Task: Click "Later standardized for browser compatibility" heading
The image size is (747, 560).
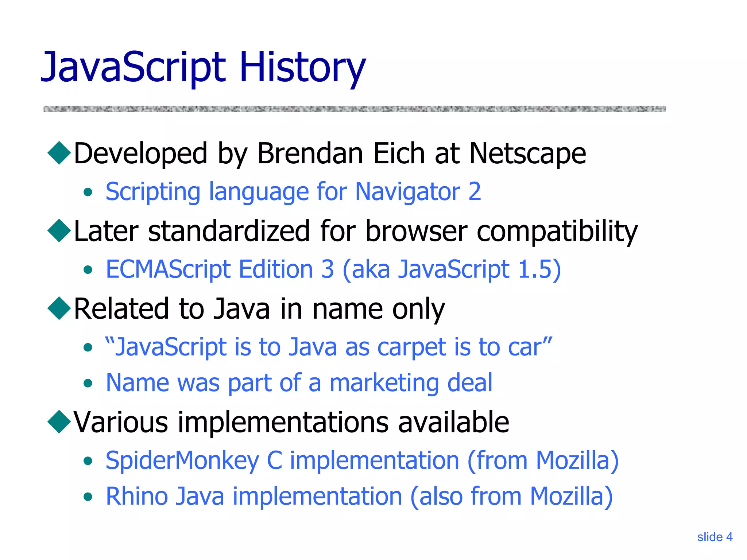Action: click(356, 231)
